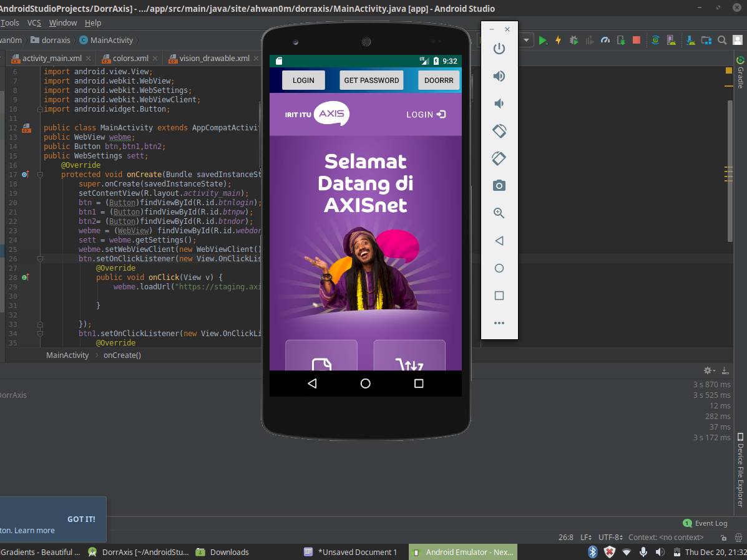Click the editor vertical scrollbar

pos(730,171)
